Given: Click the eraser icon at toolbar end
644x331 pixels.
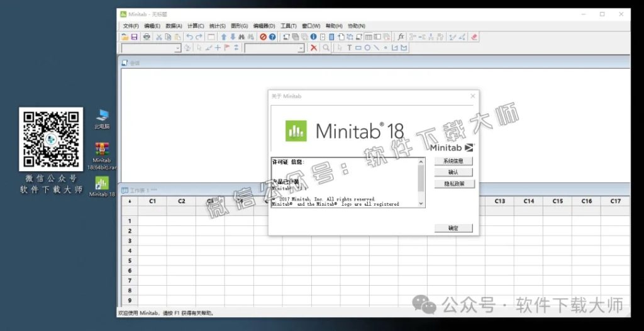Looking at the screenshot, I should 474,37.
